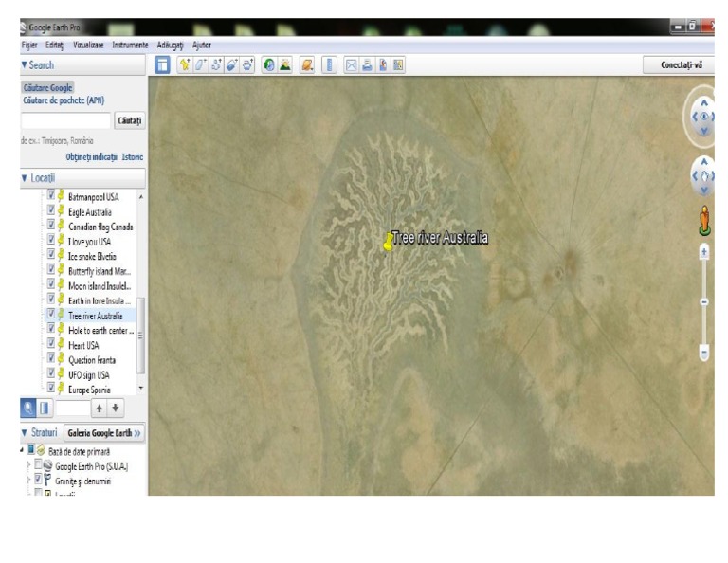Click the View in Google Maps icon
Screen dimensions: 728x563
coord(398,65)
